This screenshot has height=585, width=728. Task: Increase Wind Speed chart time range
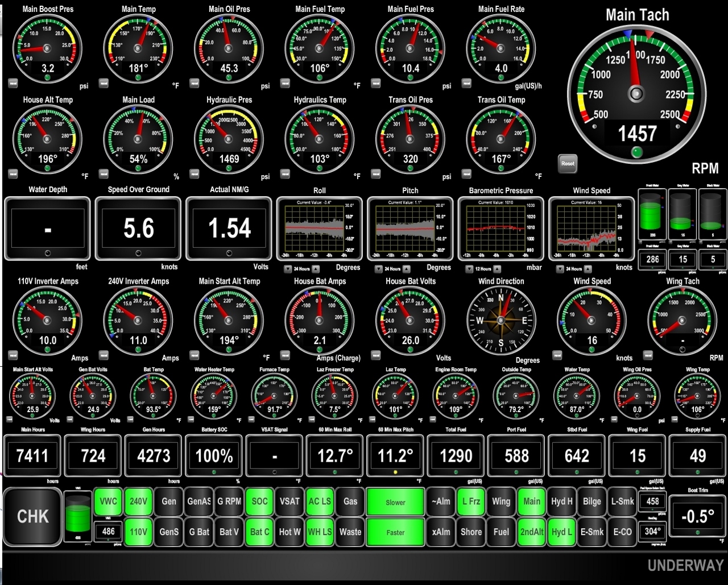click(588, 269)
